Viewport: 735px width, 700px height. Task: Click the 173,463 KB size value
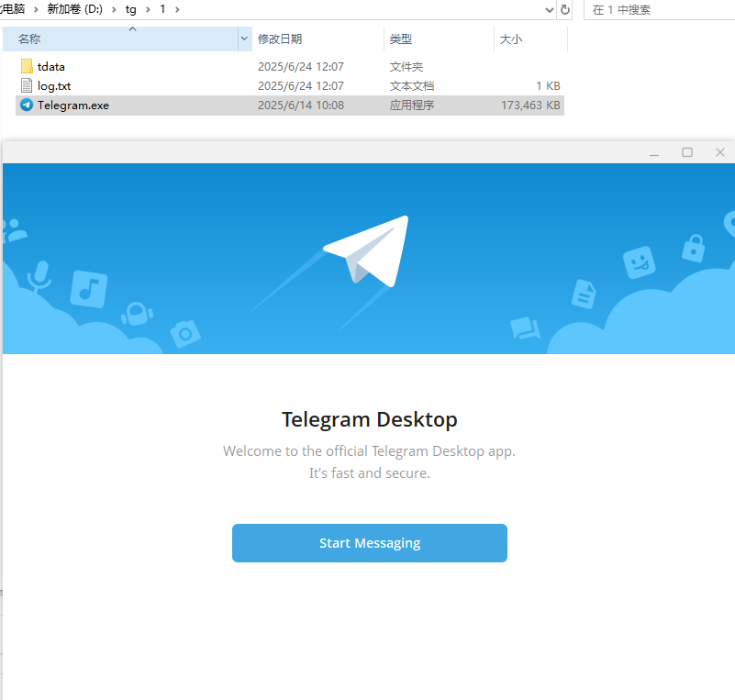tap(530, 105)
